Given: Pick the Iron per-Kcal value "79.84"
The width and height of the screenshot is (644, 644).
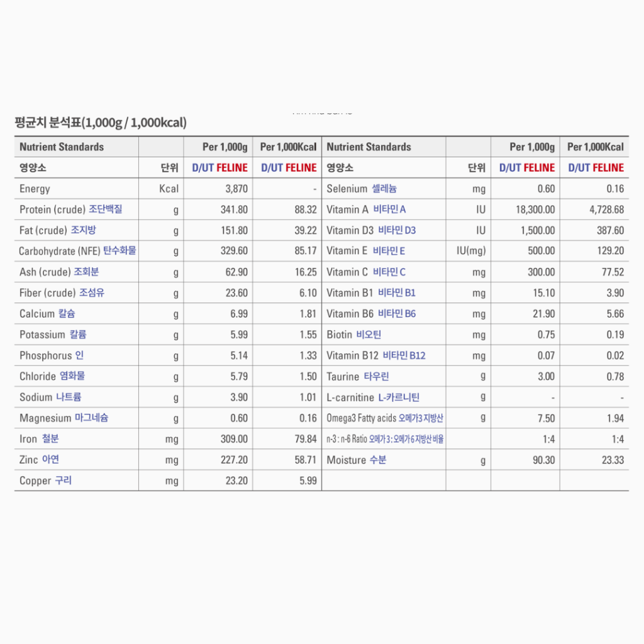Looking at the screenshot, I should click(306, 439).
